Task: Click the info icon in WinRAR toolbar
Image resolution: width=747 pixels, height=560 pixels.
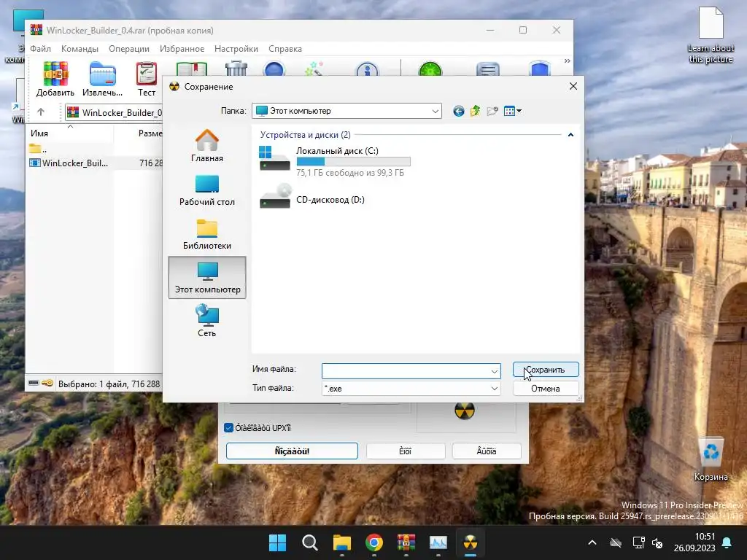Action: [x=367, y=69]
